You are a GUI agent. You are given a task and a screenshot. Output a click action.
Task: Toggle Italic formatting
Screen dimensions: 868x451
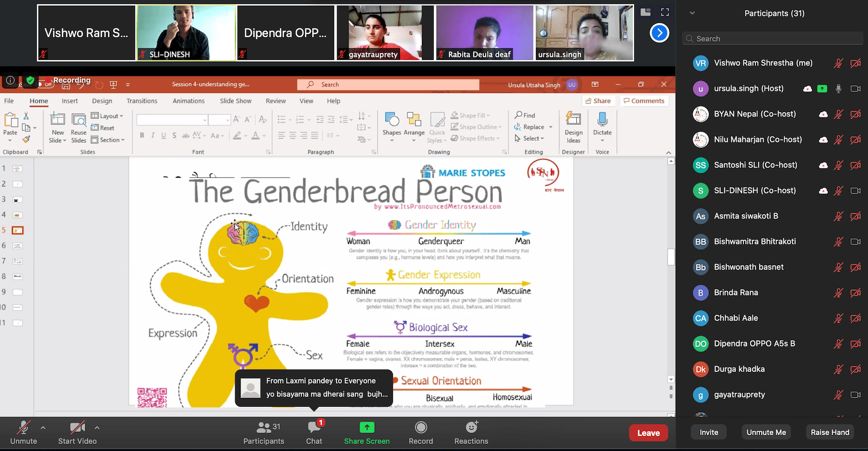pyautogui.click(x=153, y=136)
